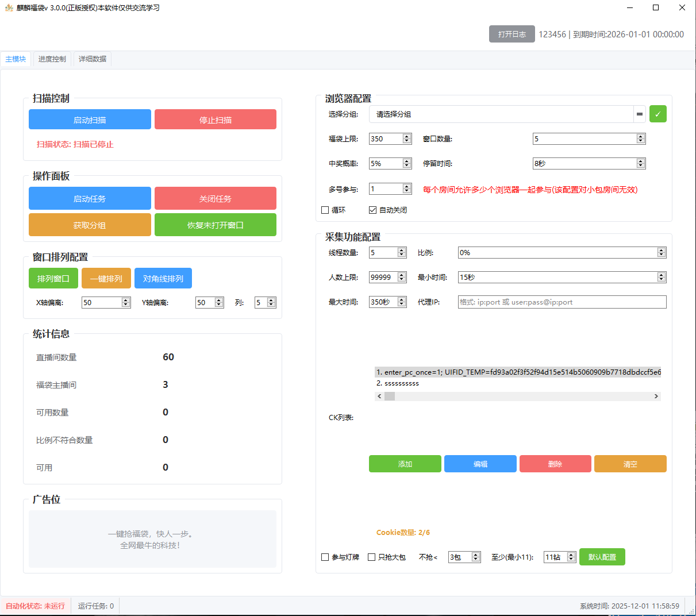Increase 停留时间 with spinner up arrow
Image resolution: width=696 pixels, height=616 pixels.
click(x=641, y=161)
